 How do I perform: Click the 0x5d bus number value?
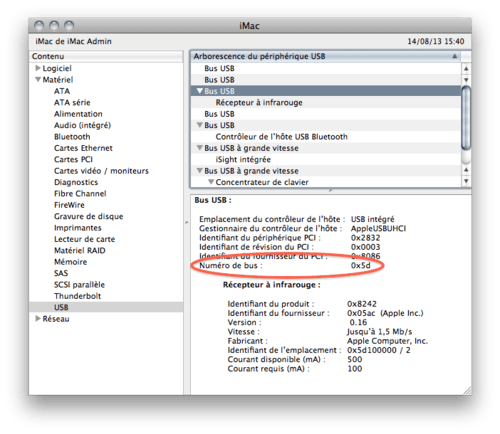tap(360, 265)
